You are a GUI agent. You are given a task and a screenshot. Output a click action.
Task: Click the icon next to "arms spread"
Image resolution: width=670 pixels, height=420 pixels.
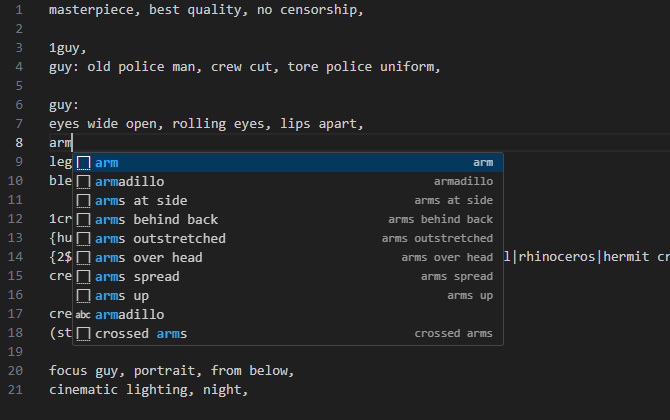coord(84,276)
